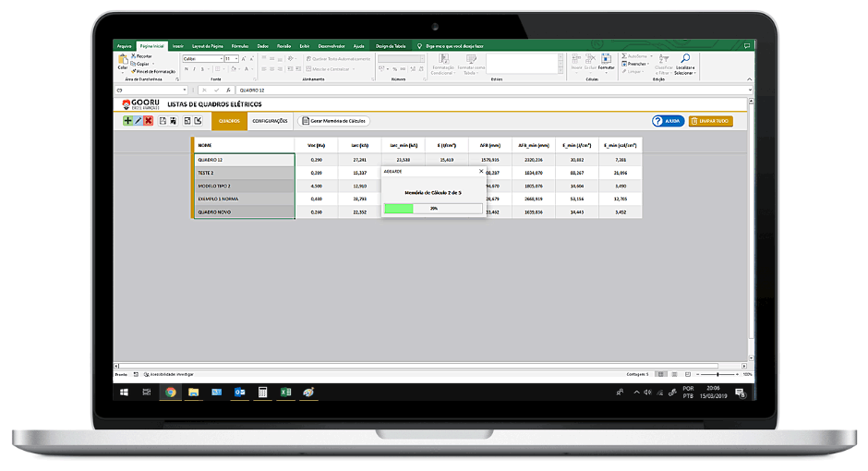Screen dimensions: 868x471
Task: Click the Excel icon in taskbar
Action: 286,392
